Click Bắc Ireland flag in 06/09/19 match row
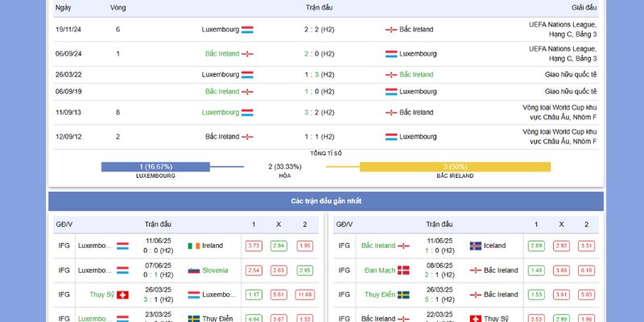 247,92
